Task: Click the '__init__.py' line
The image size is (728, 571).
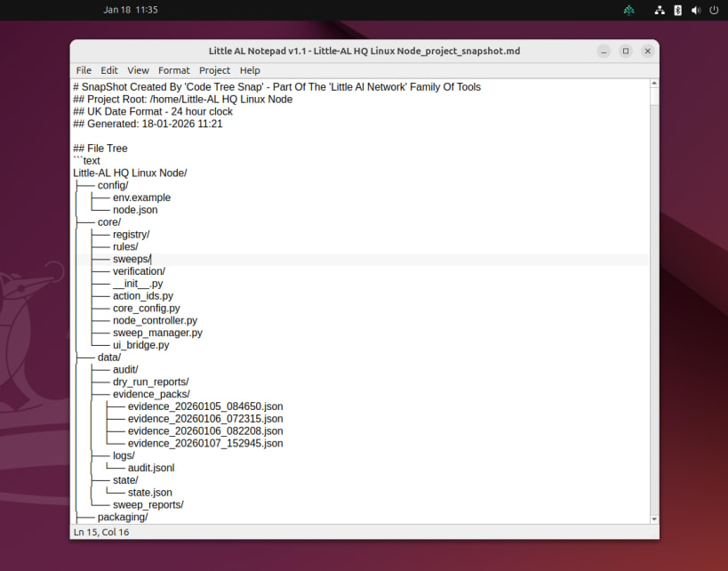Action: (x=138, y=284)
